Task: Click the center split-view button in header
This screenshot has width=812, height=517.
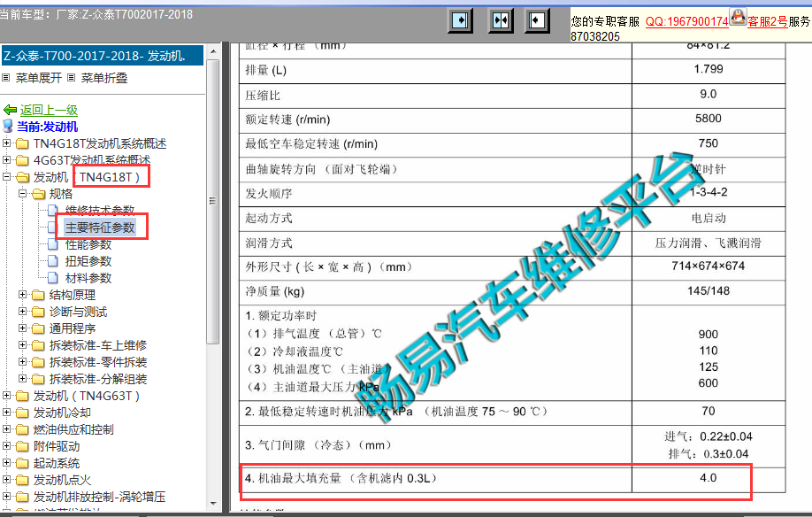Action: pyautogui.click(x=501, y=20)
